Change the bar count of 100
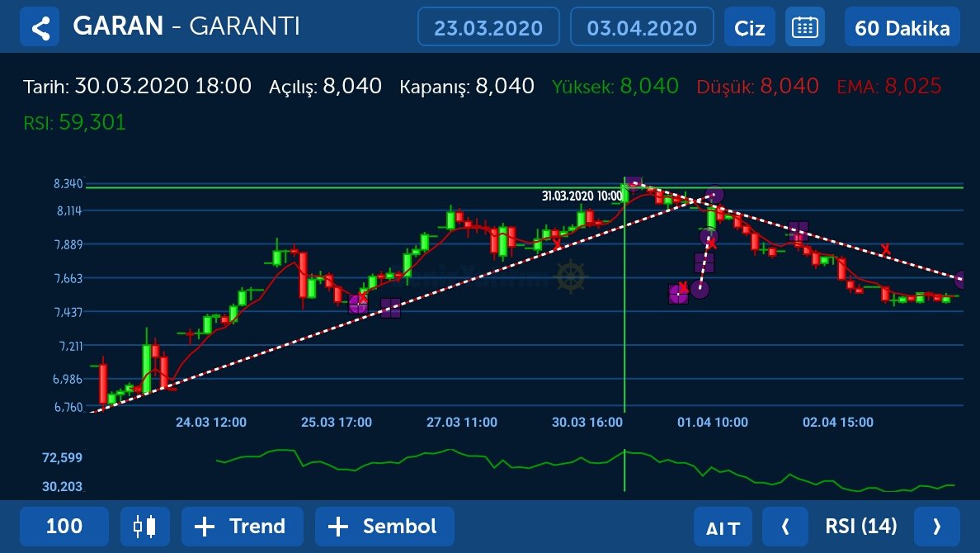This screenshot has height=553, width=980. pos(64,526)
